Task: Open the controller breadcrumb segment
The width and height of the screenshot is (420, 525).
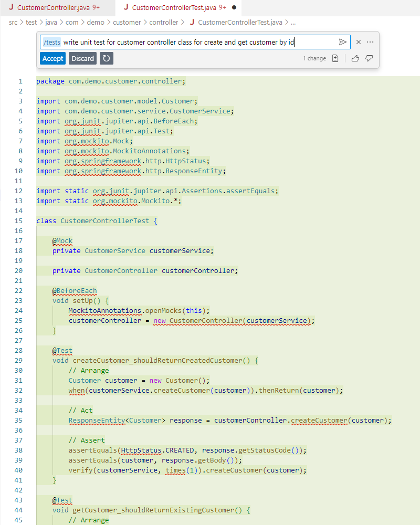Action: click(163, 23)
